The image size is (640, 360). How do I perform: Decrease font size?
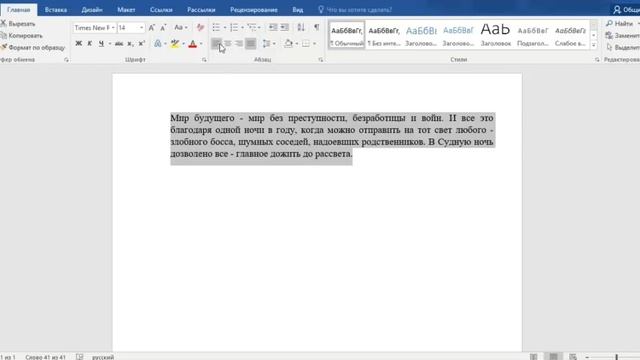(163, 28)
